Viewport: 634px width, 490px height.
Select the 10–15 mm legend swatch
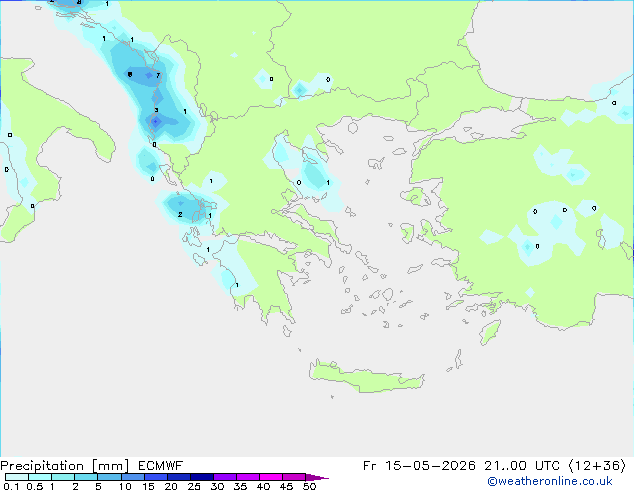coord(132,477)
